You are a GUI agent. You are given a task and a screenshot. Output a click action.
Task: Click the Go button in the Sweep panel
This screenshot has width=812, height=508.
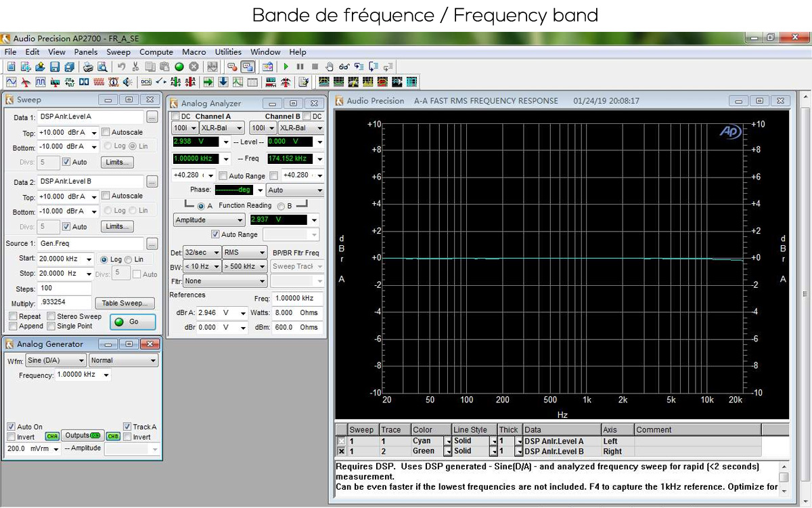pos(132,322)
